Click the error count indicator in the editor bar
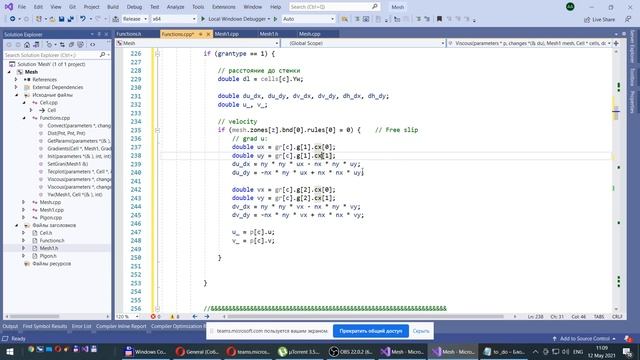Screen dimensions: 640x360 point(156,316)
